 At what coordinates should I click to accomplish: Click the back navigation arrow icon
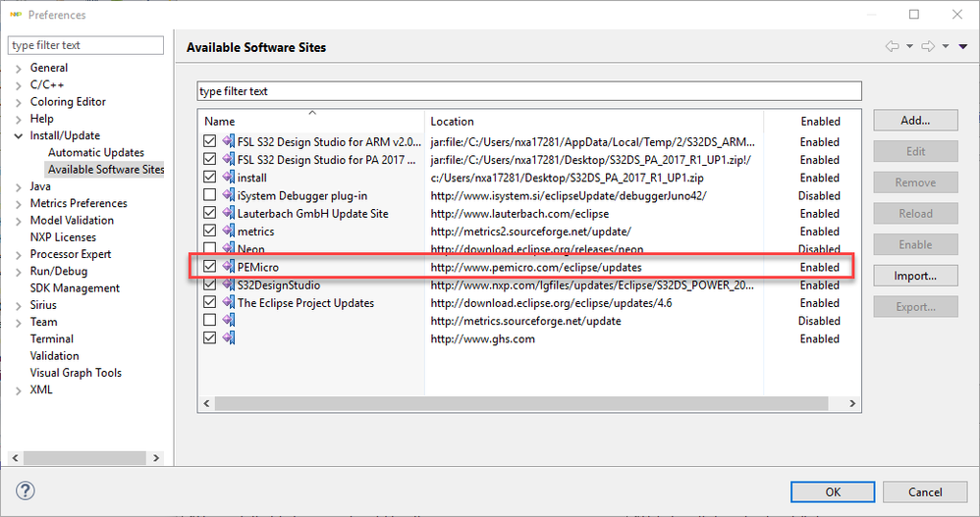point(892,46)
